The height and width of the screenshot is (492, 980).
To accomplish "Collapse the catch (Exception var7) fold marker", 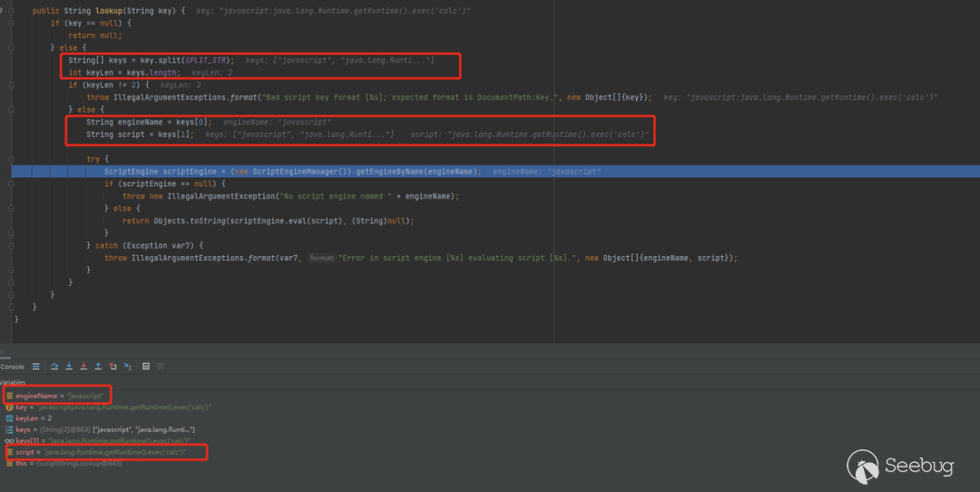I will 11,246.
